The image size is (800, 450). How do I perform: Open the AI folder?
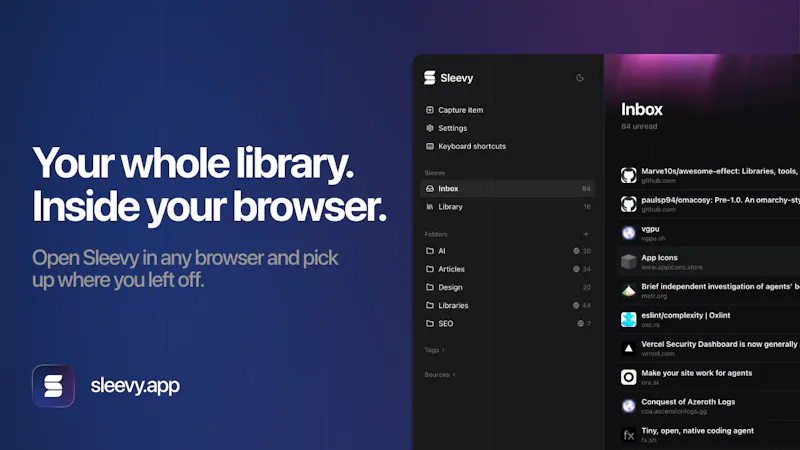point(507,251)
